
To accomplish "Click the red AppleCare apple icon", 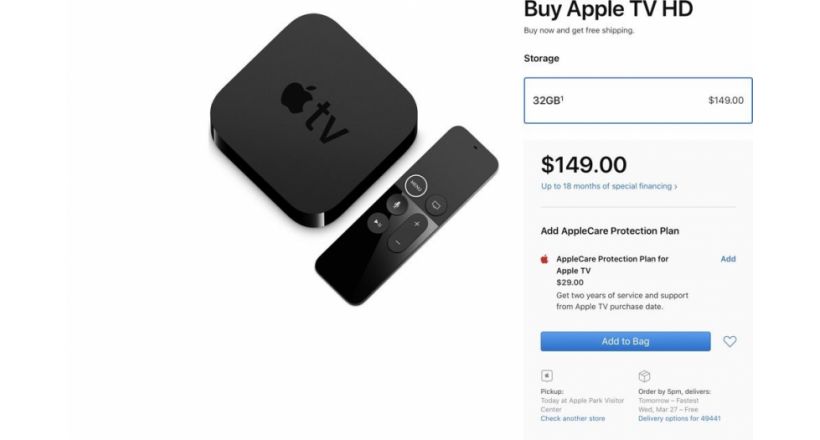I will [544, 259].
